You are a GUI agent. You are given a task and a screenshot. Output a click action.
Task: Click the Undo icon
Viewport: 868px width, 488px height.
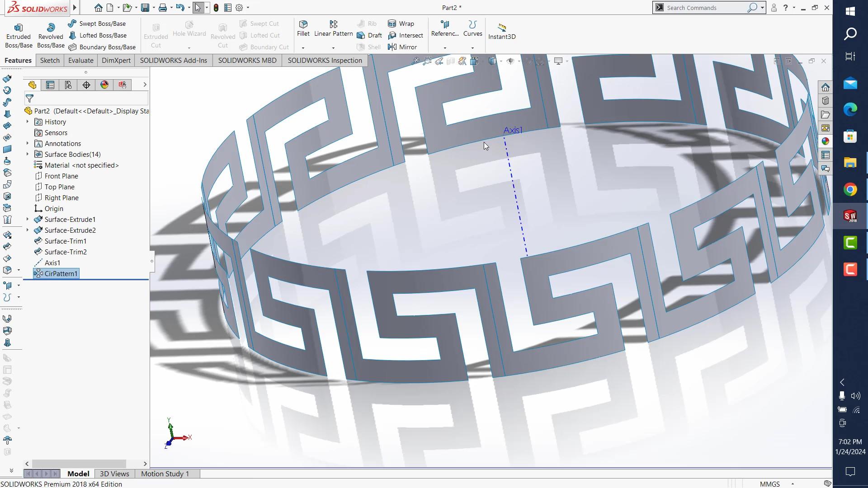(180, 8)
